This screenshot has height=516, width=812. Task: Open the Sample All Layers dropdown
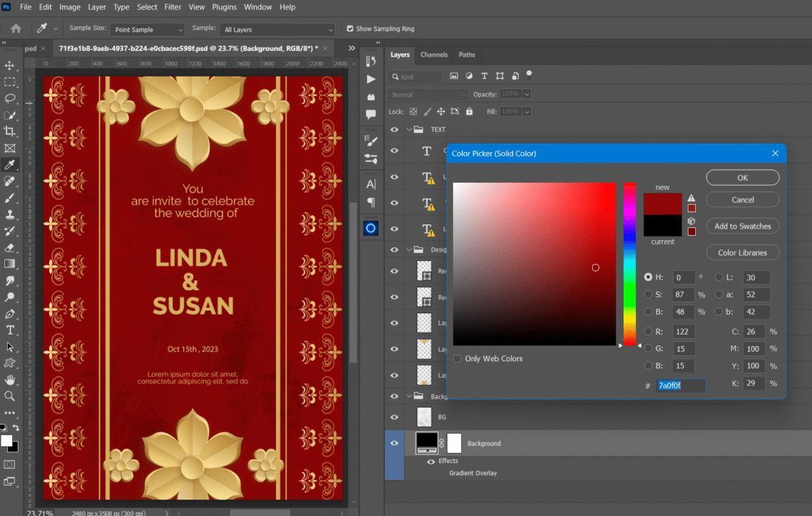click(x=277, y=29)
